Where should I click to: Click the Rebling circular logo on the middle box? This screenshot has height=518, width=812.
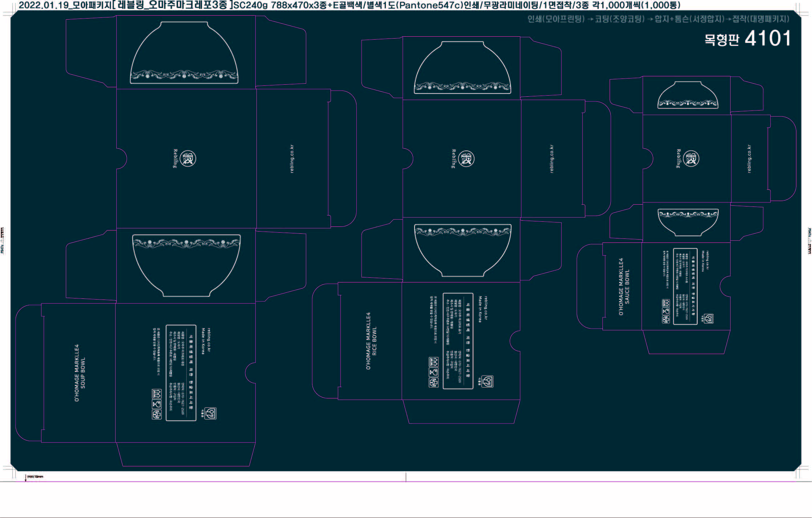coord(466,158)
